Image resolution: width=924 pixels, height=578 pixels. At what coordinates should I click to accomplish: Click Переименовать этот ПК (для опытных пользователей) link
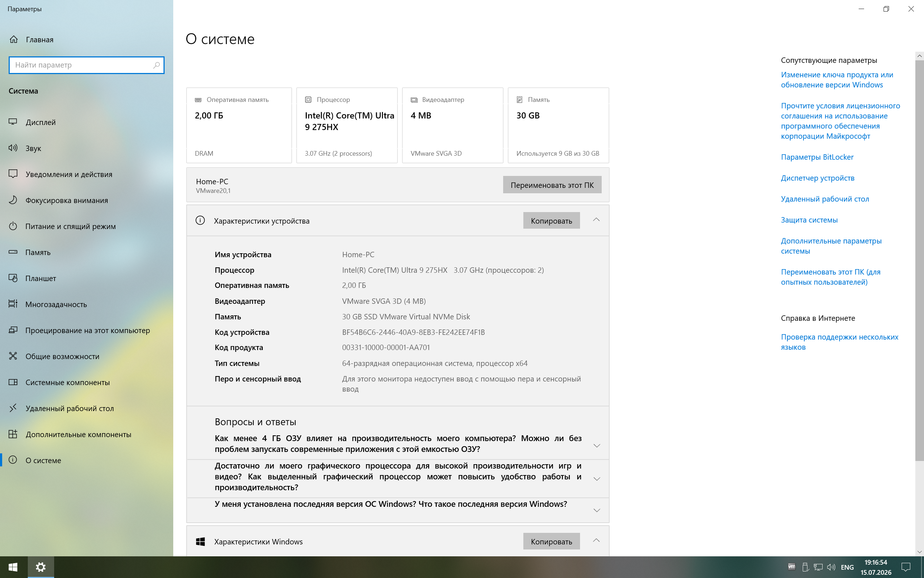tap(831, 277)
